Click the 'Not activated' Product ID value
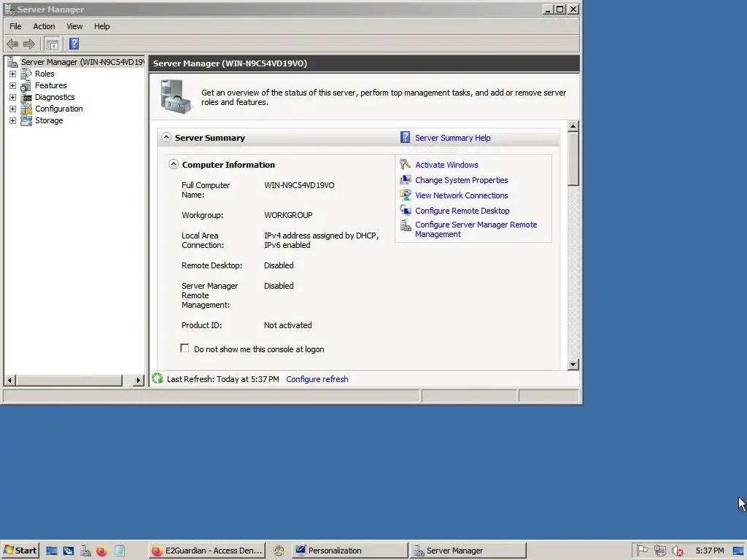Image resolution: width=747 pixels, height=560 pixels. tap(287, 325)
